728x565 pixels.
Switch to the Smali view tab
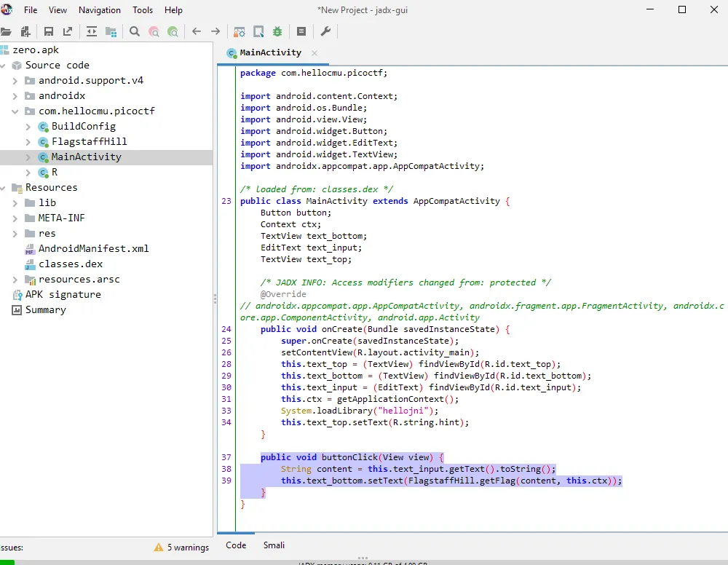pyautogui.click(x=274, y=545)
